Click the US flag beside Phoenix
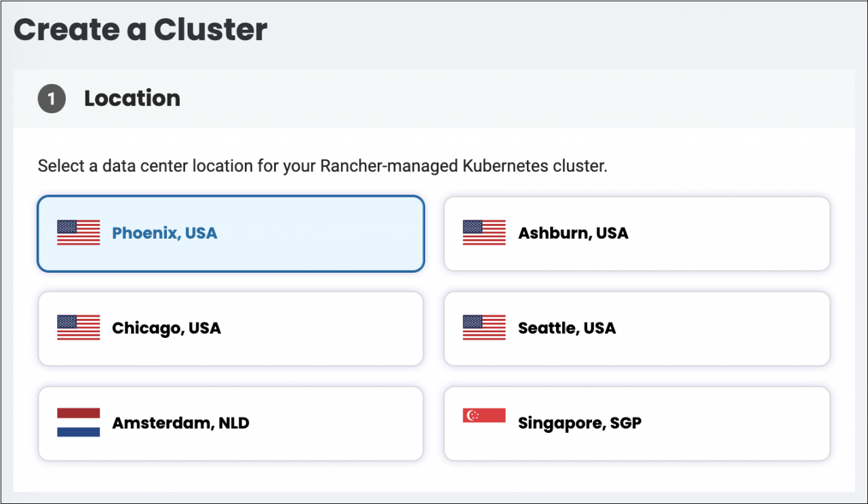The height and width of the screenshot is (504, 868). [x=79, y=233]
